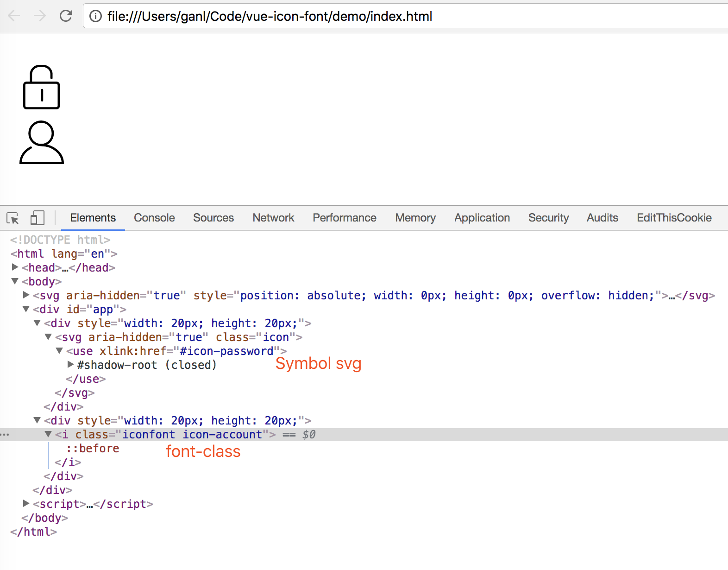Collapse the div id="app" node
This screenshot has height=570, width=728.
(26, 309)
